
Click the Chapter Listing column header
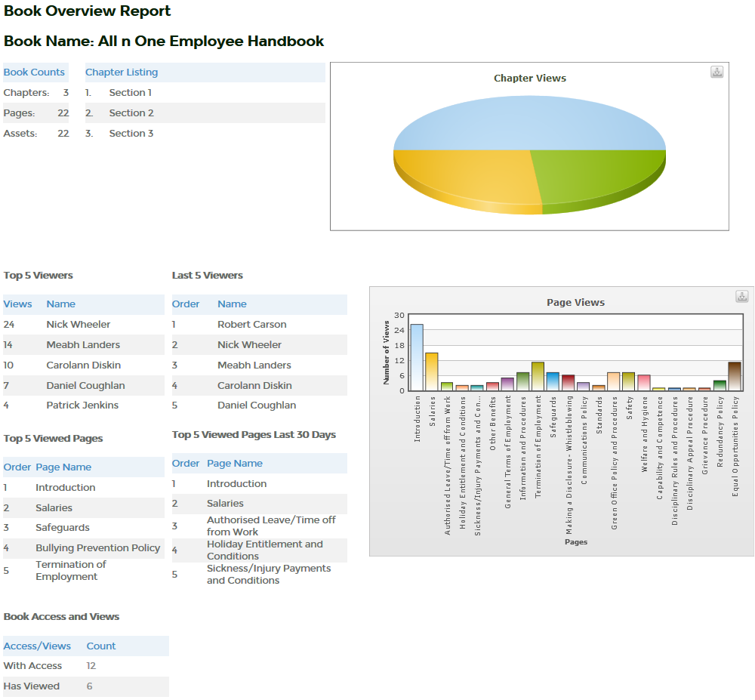coord(122,72)
